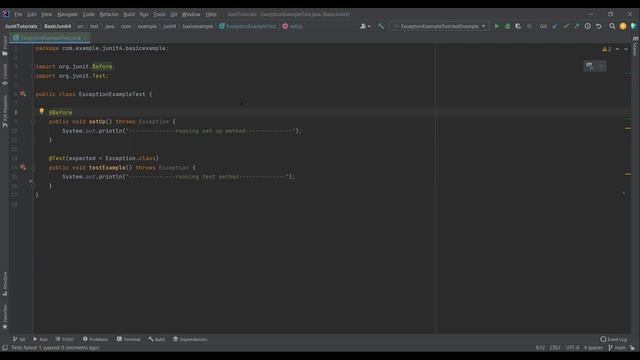Image resolution: width=640 pixels, height=360 pixels.
Task: Open the Favorites tool window star
Action: tap(5, 317)
